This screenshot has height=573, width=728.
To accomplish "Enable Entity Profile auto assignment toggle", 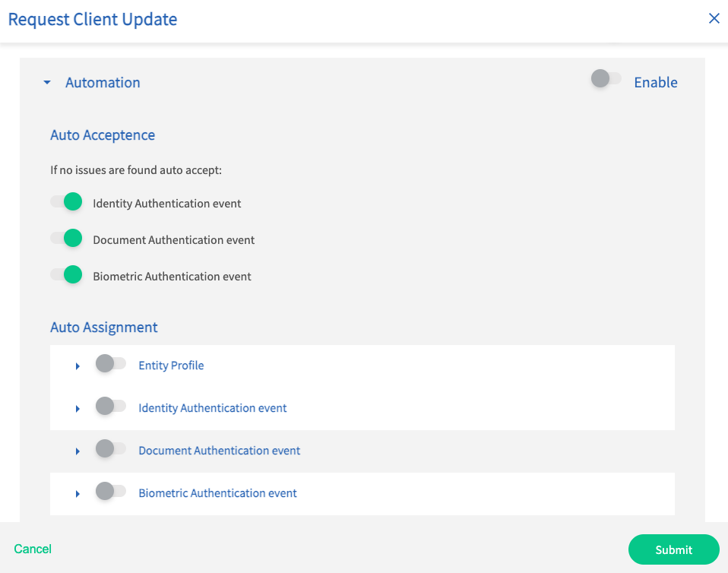I will [x=110, y=363].
